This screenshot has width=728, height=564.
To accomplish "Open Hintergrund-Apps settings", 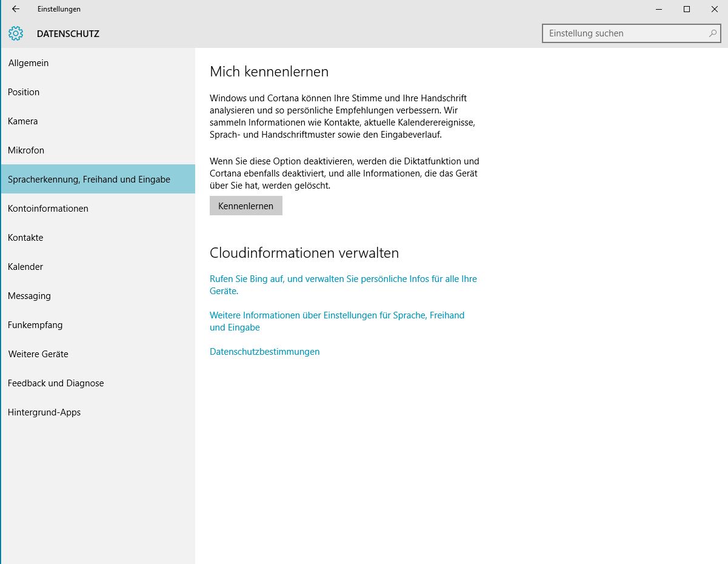I will (x=98, y=412).
